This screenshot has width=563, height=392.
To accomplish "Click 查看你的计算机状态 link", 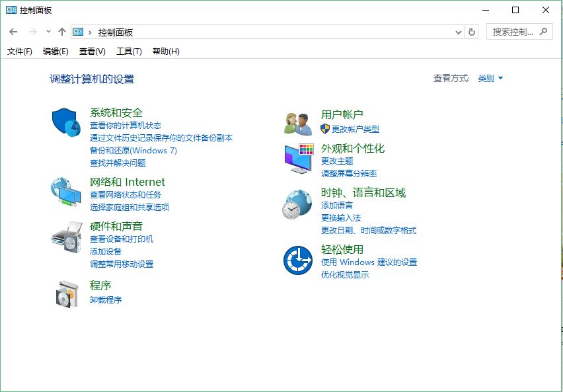I will click(x=126, y=126).
